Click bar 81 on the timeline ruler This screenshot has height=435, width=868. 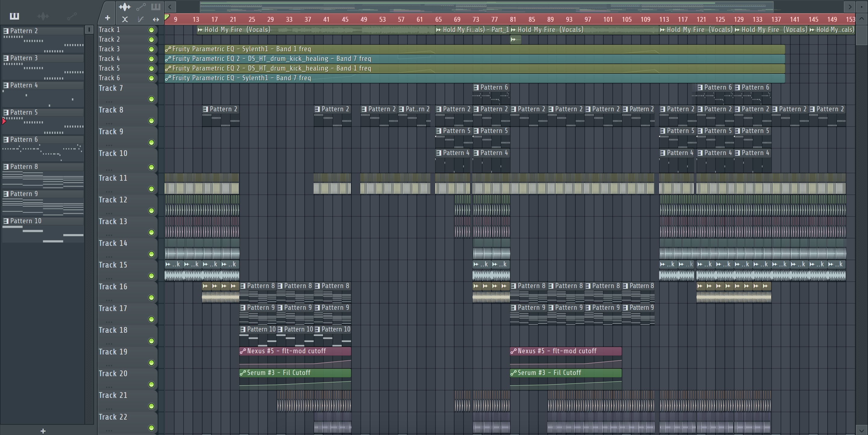tap(513, 20)
